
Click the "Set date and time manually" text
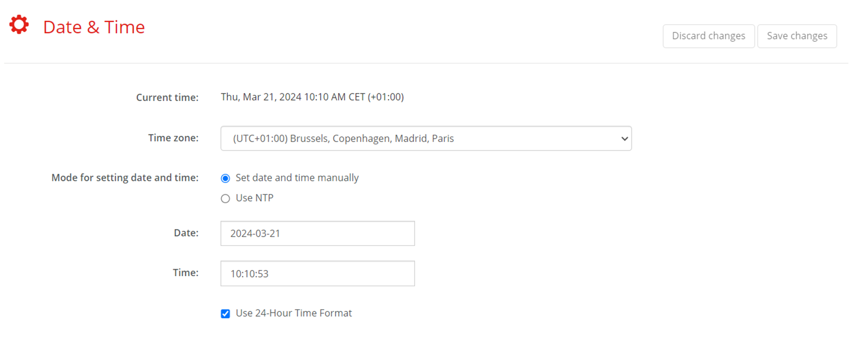click(x=297, y=178)
